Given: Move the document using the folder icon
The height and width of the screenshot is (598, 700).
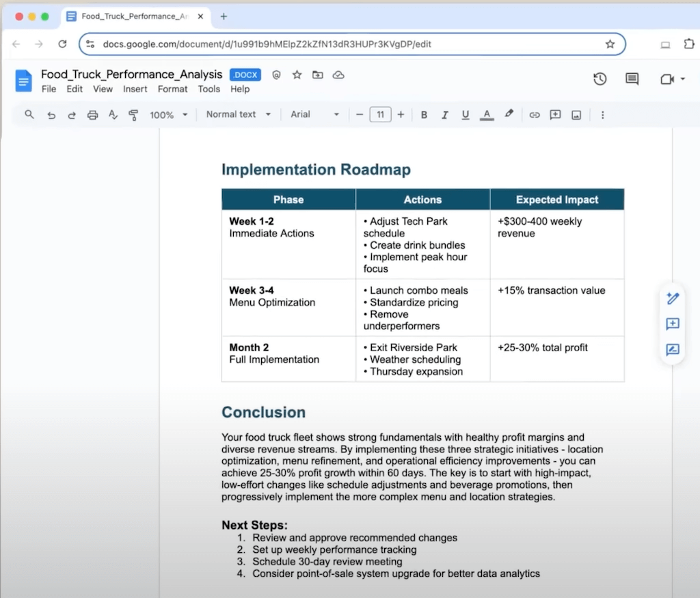Looking at the screenshot, I should [x=317, y=75].
